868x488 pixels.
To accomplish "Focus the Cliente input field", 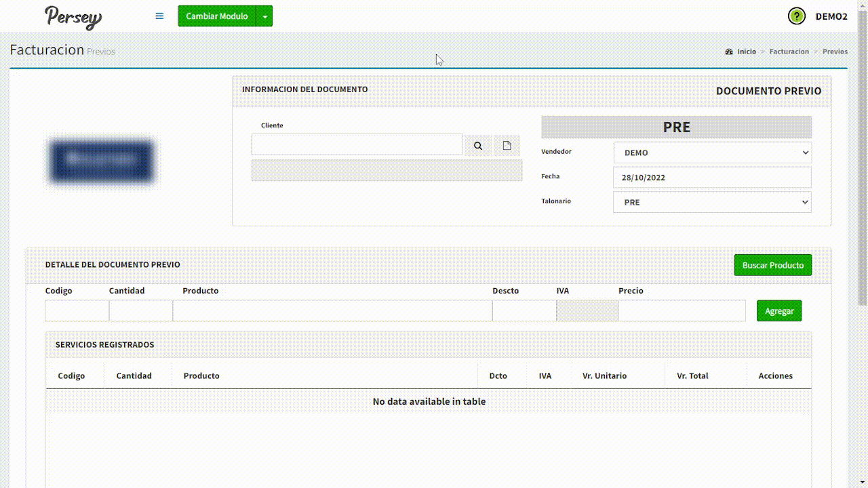I will 357,144.
